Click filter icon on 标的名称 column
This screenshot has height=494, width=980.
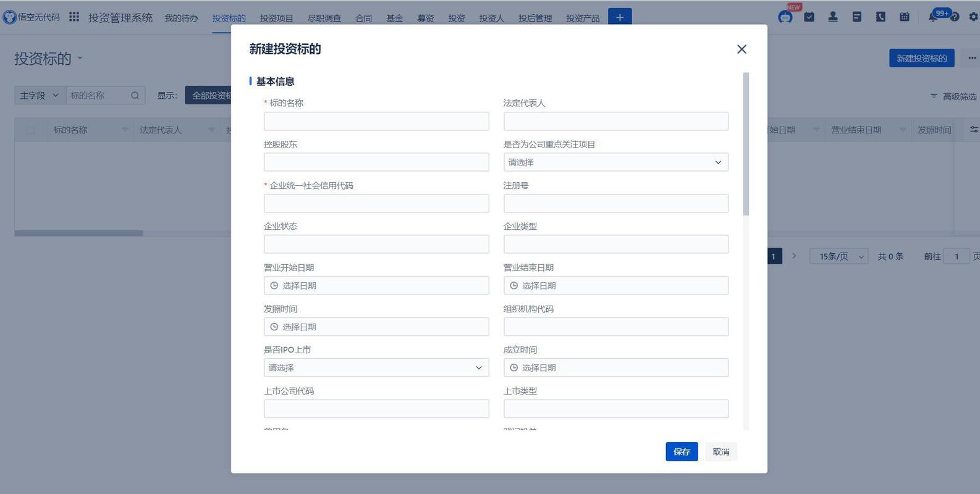[x=125, y=130]
